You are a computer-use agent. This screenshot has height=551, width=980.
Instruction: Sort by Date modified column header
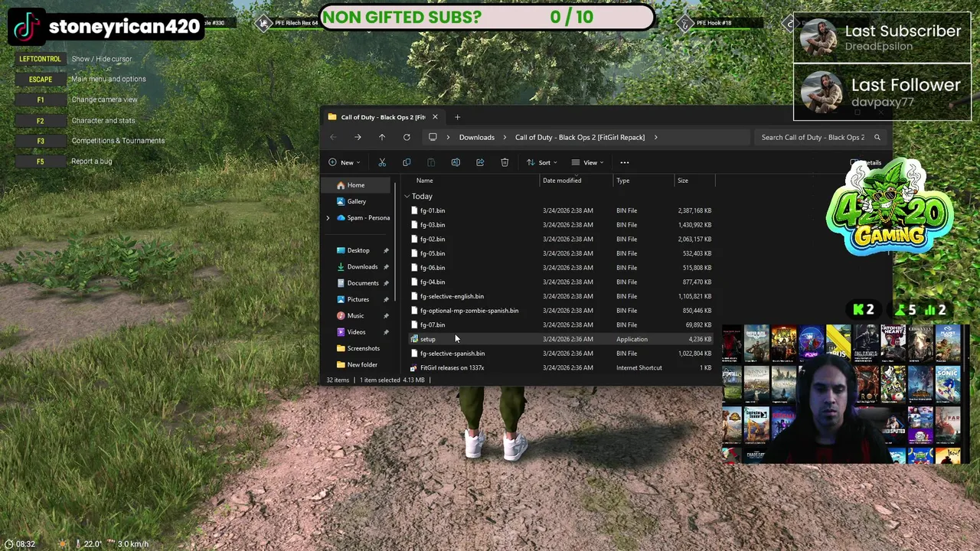pyautogui.click(x=562, y=181)
